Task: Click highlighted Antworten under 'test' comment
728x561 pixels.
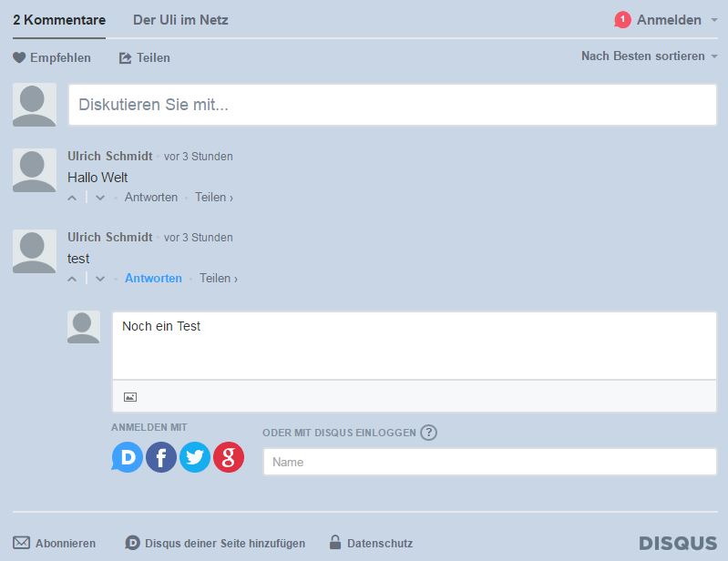Action: pos(153,279)
